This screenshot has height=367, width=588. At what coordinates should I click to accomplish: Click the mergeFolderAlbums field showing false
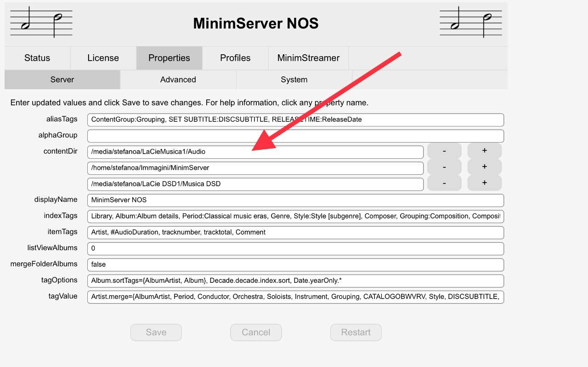pos(295,264)
